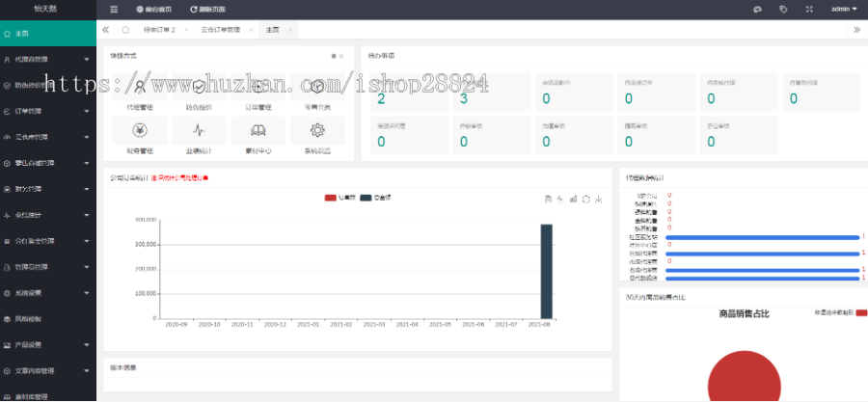Click the 风格模板 sidebar icon
Screen dimensions: 868x402
pyautogui.click(x=7, y=319)
